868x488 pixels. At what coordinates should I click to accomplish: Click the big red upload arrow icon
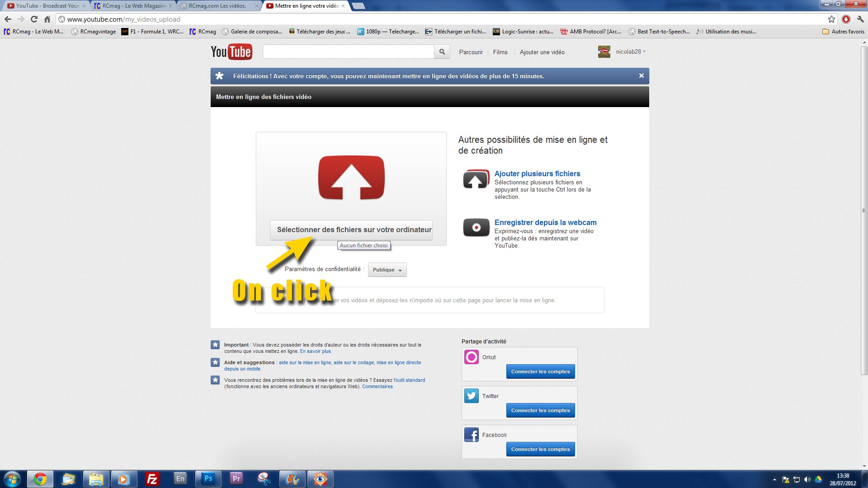pyautogui.click(x=351, y=178)
